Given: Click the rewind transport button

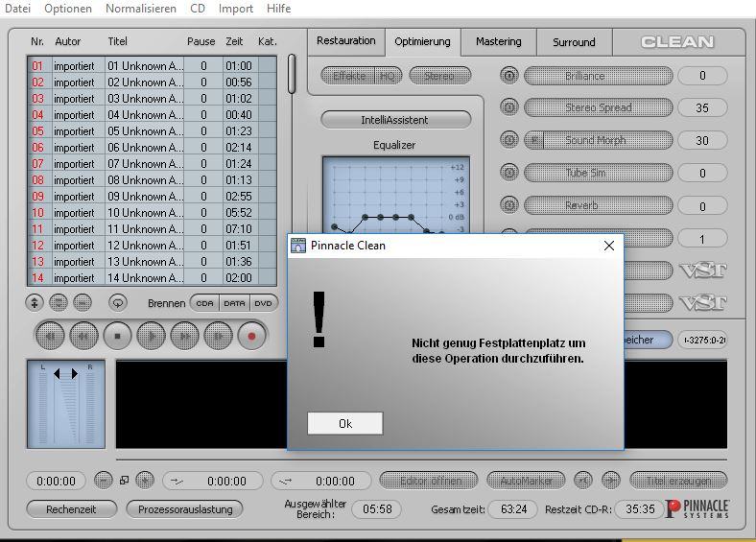Looking at the screenshot, I should click(83, 336).
